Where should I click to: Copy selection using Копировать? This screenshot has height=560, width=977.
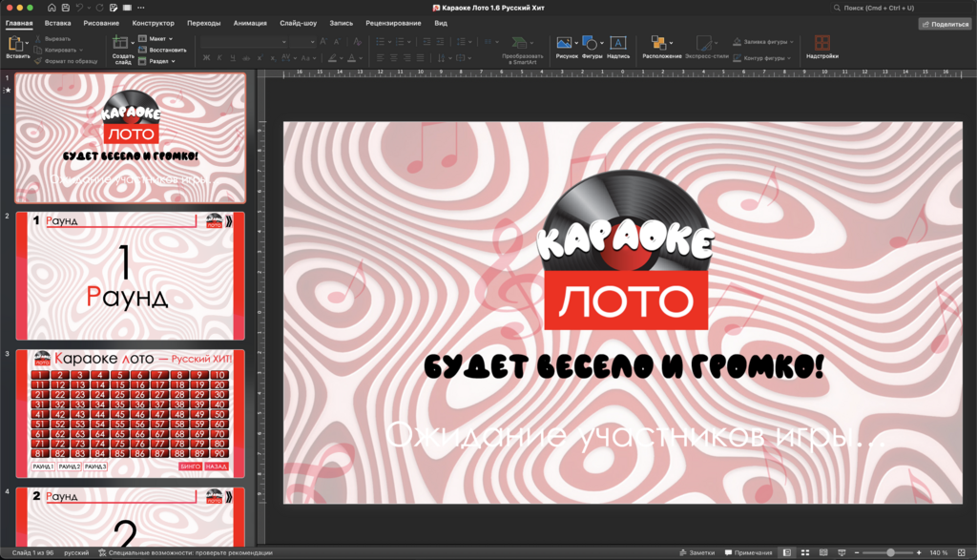pyautogui.click(x=54, y=50)
